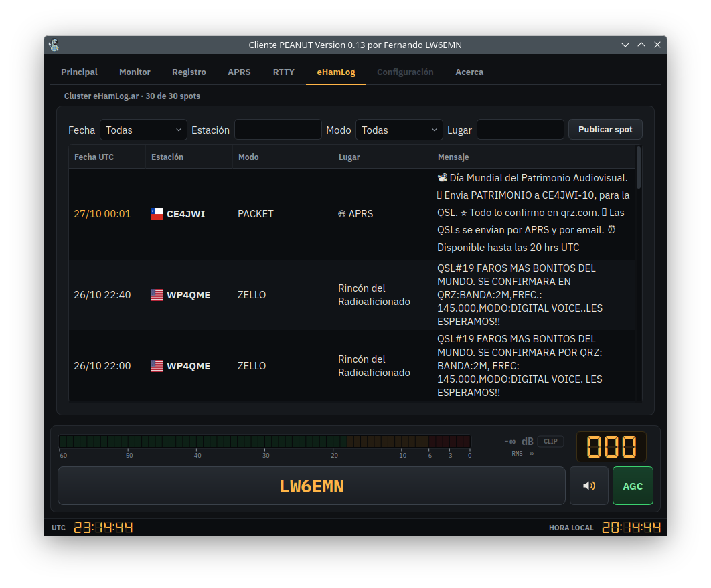Click the Chile flag next to CE4JWI

pos(157,214)
